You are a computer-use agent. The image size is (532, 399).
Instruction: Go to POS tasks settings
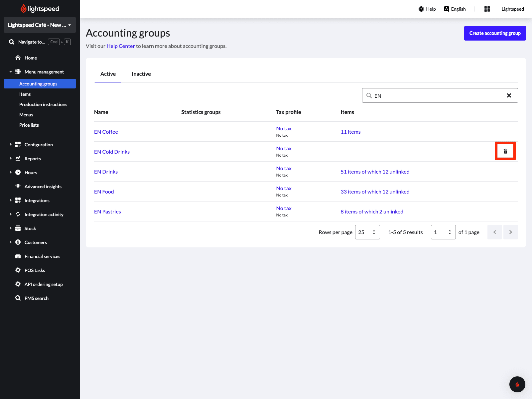pos(35,270)
